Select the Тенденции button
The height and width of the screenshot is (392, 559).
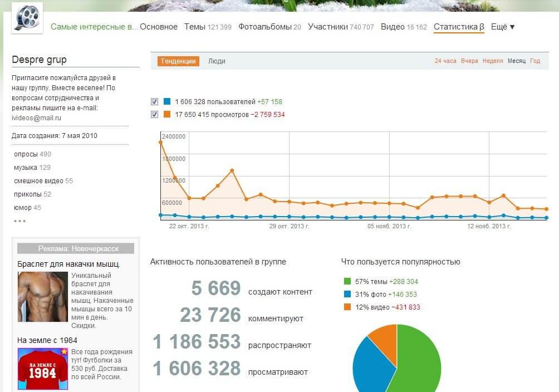click(x=178, y=61)
